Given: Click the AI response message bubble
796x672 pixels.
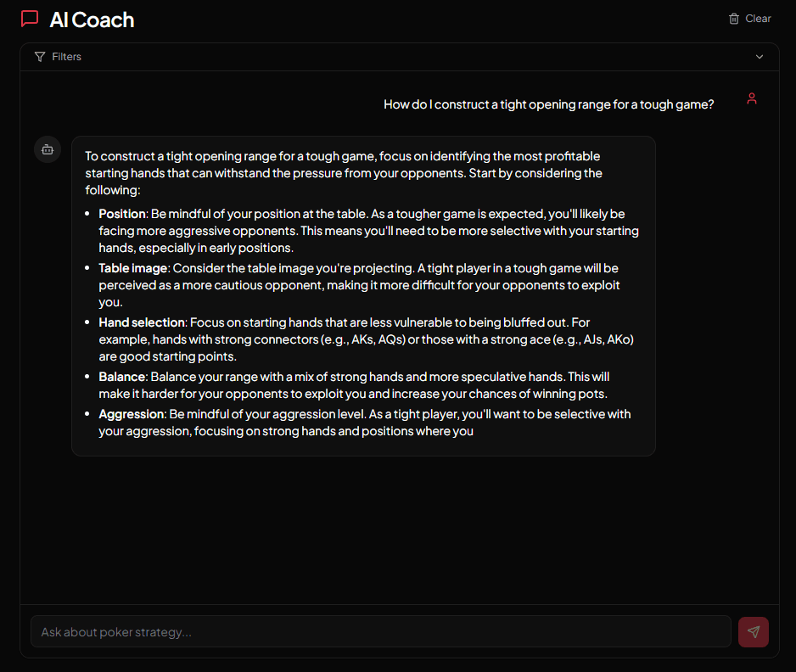Looking at the screenshot, I should point(363,294).
